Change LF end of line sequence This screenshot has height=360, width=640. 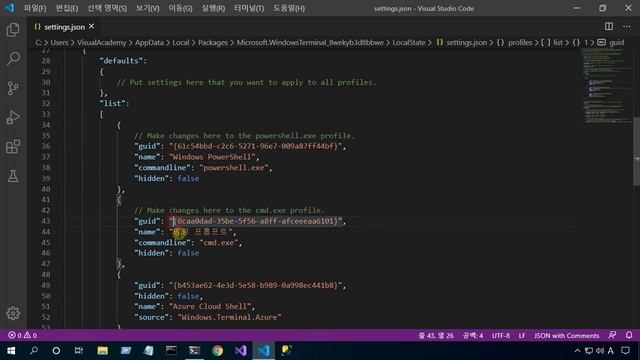522,336
